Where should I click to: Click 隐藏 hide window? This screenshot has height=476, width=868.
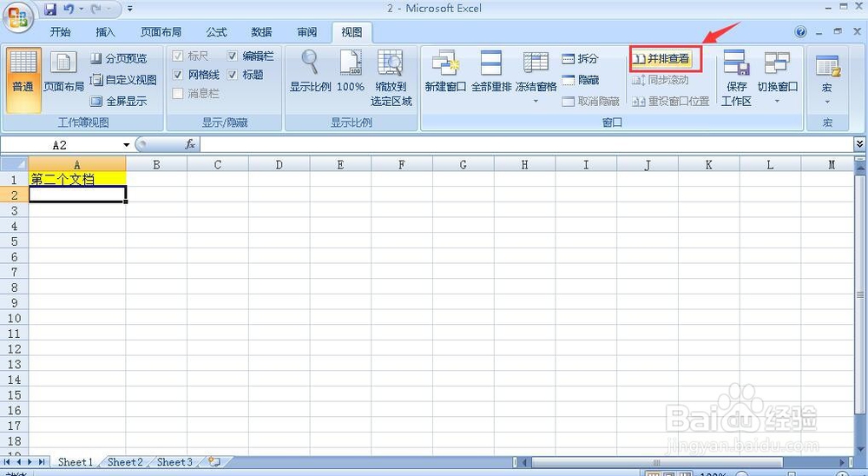[x=580, y=80]
